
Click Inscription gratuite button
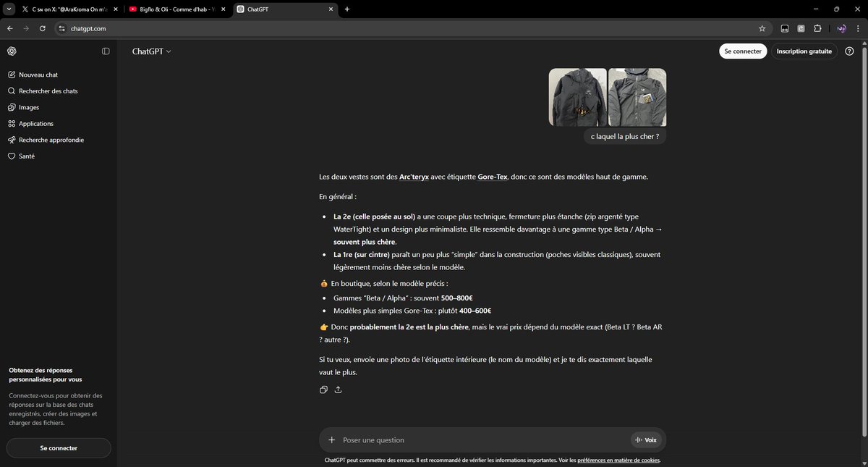coord(804,51)
